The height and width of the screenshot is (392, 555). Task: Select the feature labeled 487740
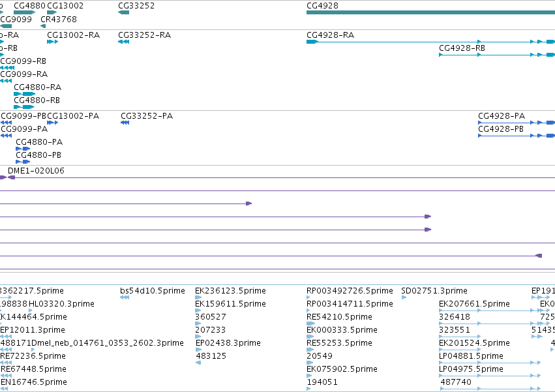coord(456,382)
